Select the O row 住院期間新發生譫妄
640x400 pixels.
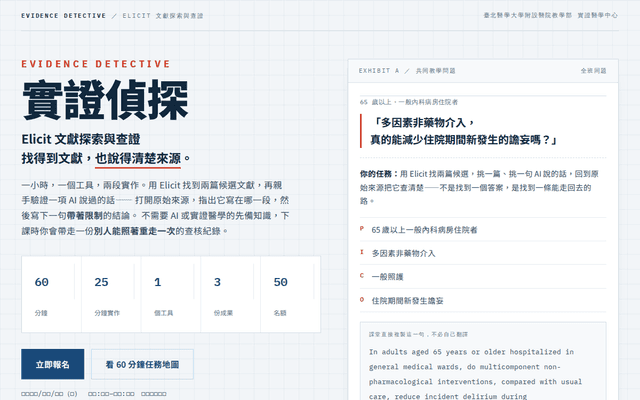point(483,300)
